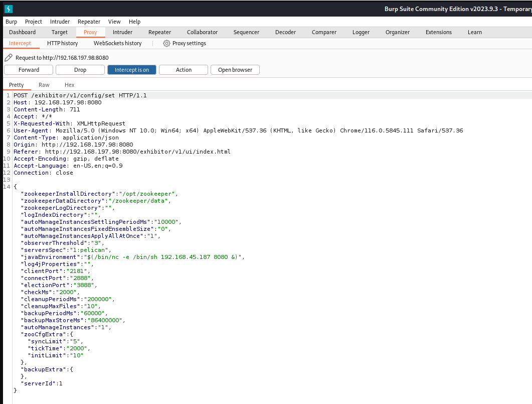Switch to the Hex view tab
532x404 pixels.
coord(69,85)
